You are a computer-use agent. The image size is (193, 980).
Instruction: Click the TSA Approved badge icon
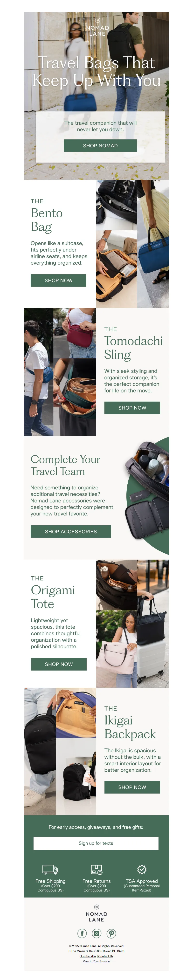[142, 869]
